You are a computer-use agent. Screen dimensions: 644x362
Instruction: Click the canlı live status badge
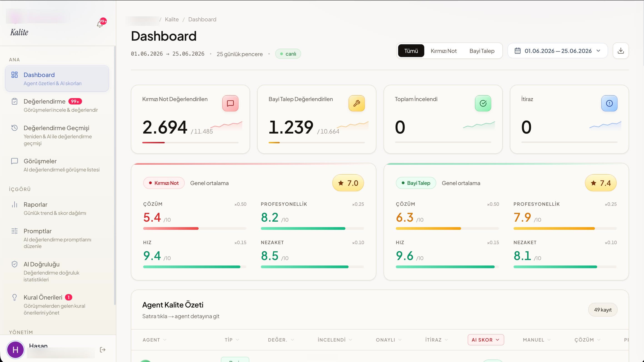coord(288,54)
